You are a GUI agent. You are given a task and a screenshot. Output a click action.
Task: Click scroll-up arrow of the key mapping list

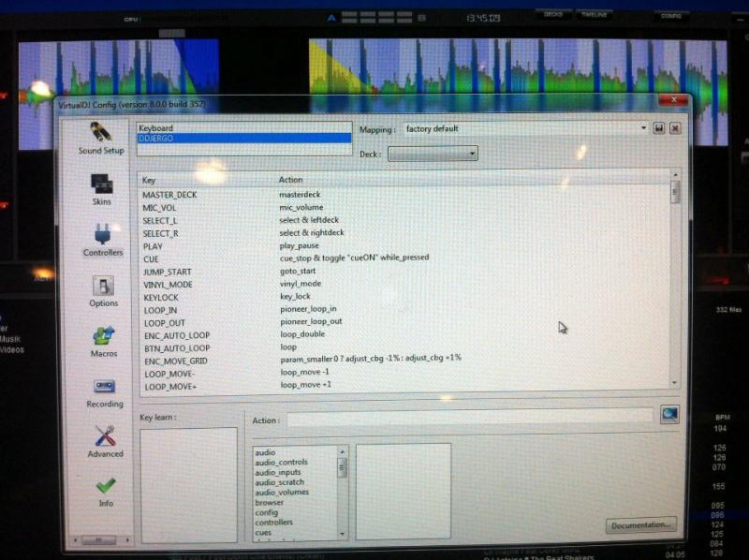(675, 175)
